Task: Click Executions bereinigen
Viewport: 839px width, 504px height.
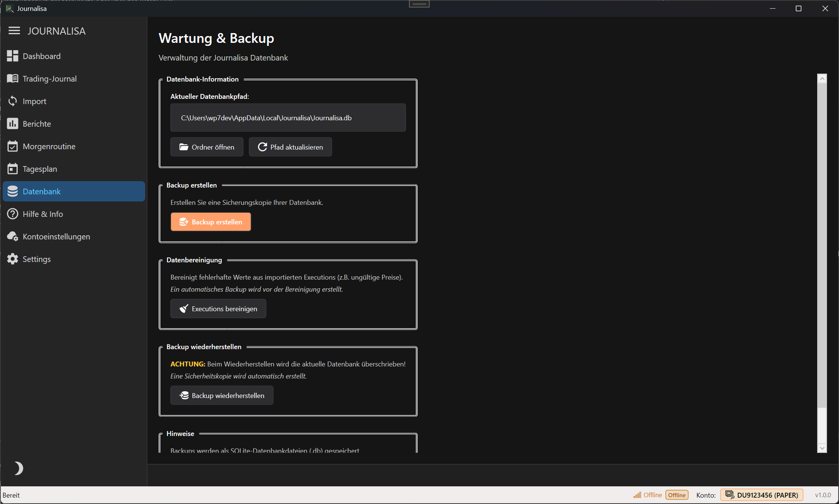Action: 218,309
